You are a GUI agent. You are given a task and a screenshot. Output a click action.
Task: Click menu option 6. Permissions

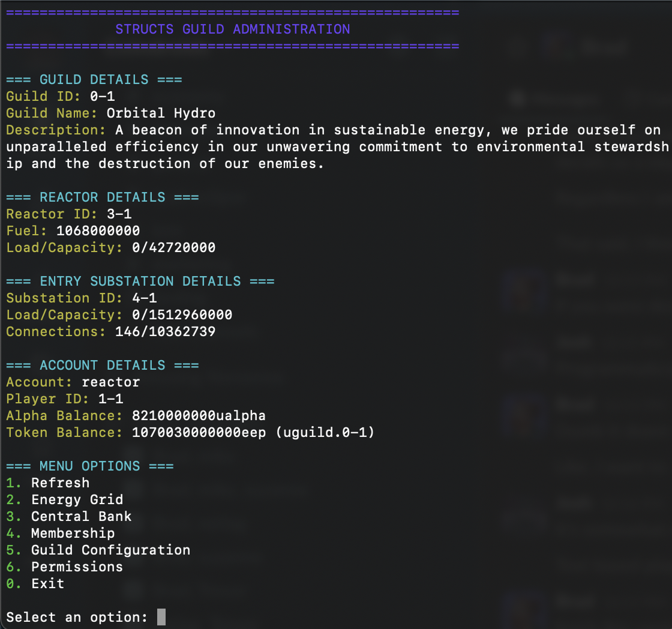pyautogui.click(x=65, y=567)
